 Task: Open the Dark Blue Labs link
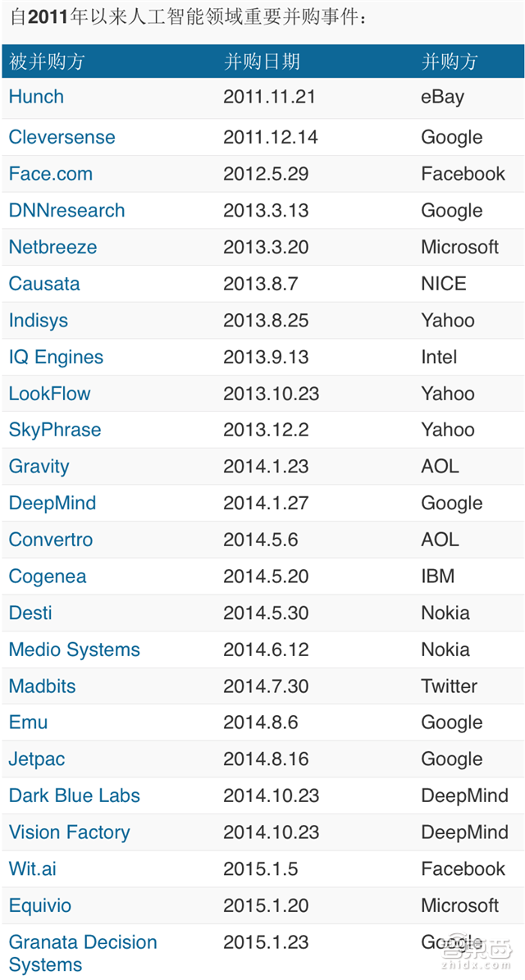[74, 796]
